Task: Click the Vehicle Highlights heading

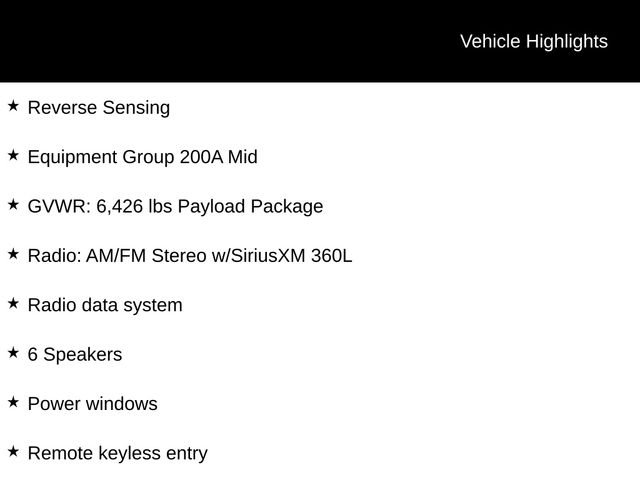Action: coord(533,41)
